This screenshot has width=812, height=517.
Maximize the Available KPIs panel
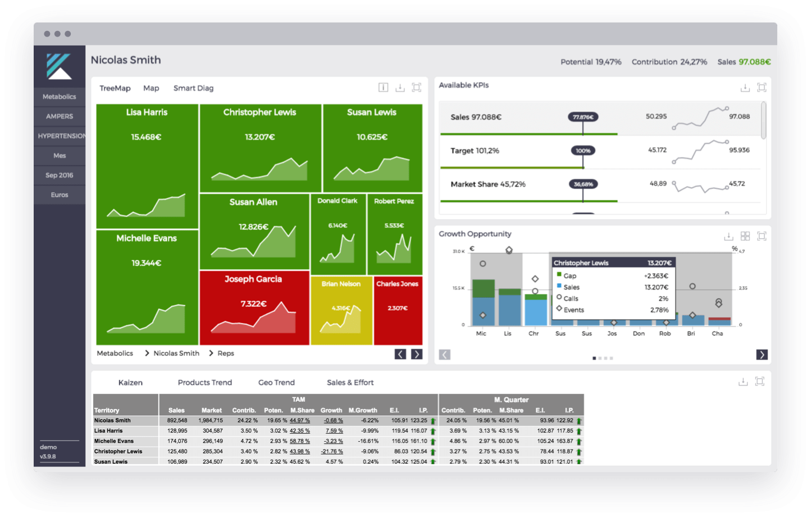pos(761,87)
